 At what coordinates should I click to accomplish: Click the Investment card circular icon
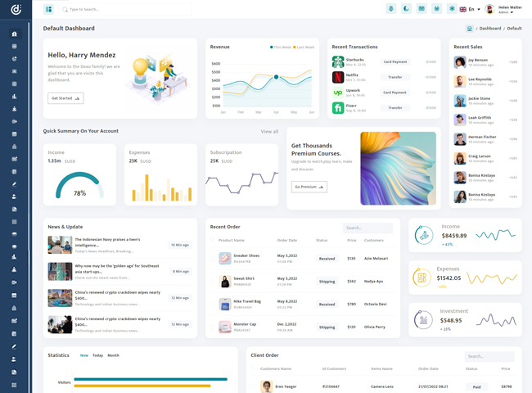[x=422, y=319]
